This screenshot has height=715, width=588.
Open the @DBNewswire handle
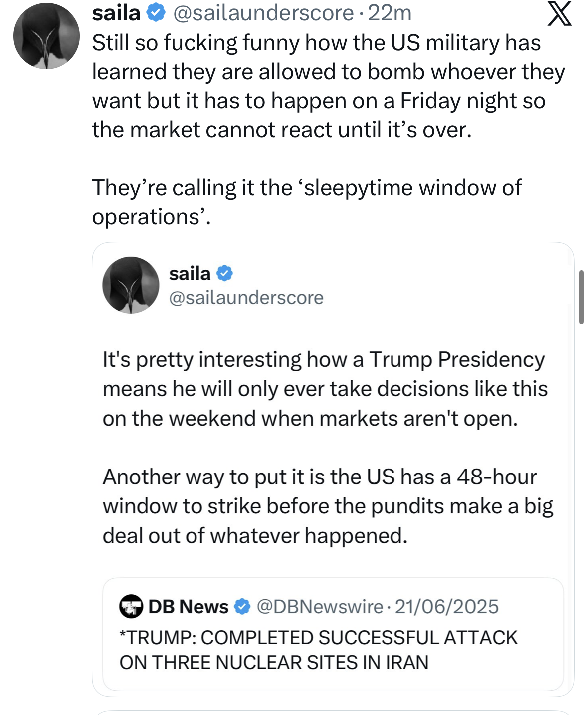tap(319, 607)
